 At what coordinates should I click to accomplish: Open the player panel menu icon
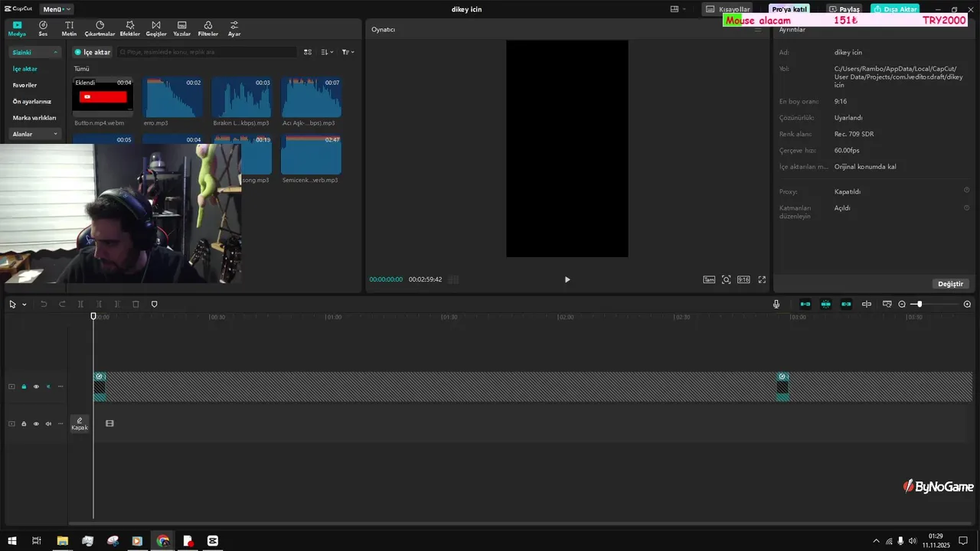[x=759, y=29]
